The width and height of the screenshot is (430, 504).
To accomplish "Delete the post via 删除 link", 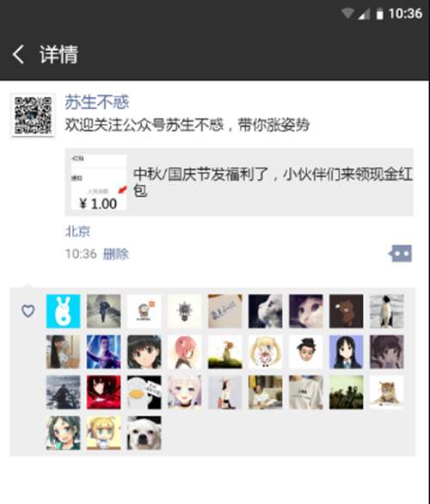I will pyautogui.click(x=116, y=254).
